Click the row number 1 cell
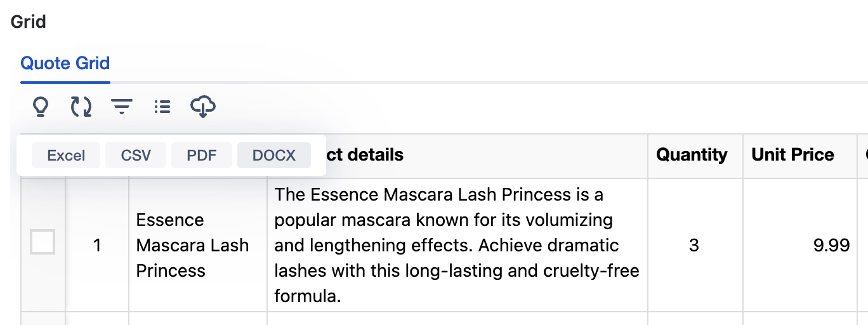868x325 pixels. tap(97, 245)
